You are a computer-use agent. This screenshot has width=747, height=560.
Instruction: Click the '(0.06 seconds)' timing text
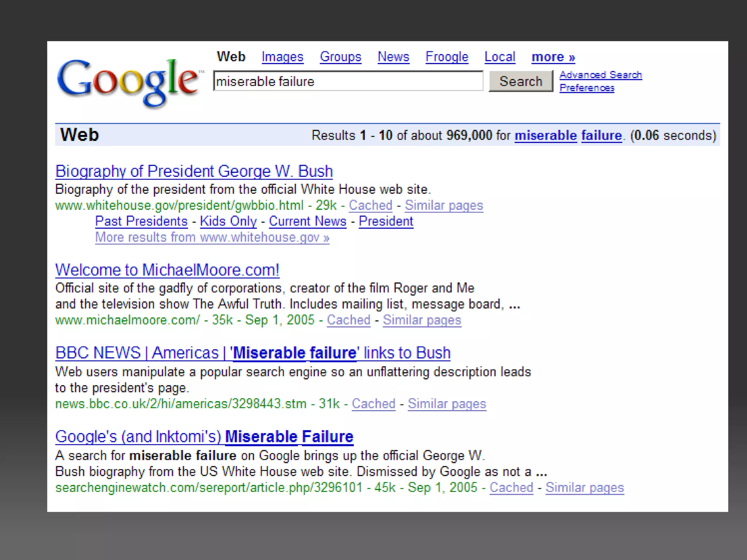click(x=673, y=135)
